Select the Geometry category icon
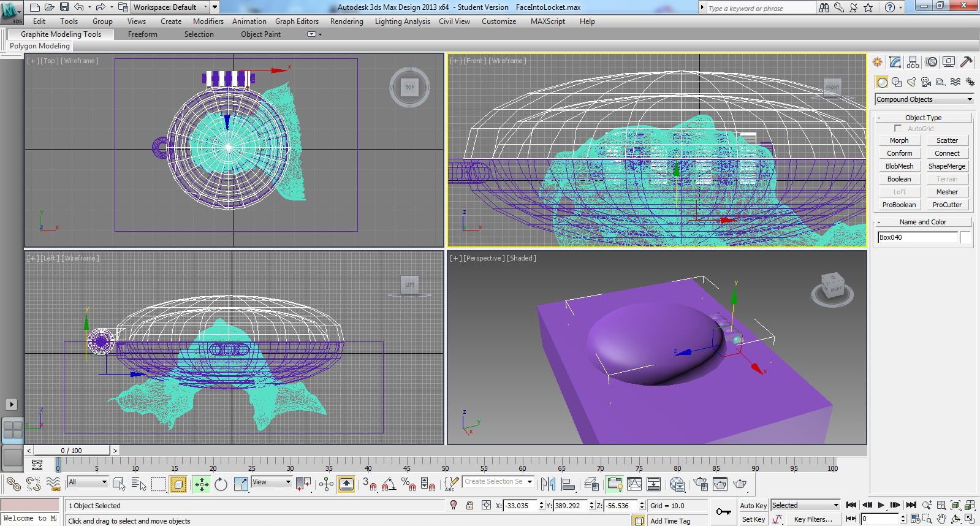 tap(882, 82)
